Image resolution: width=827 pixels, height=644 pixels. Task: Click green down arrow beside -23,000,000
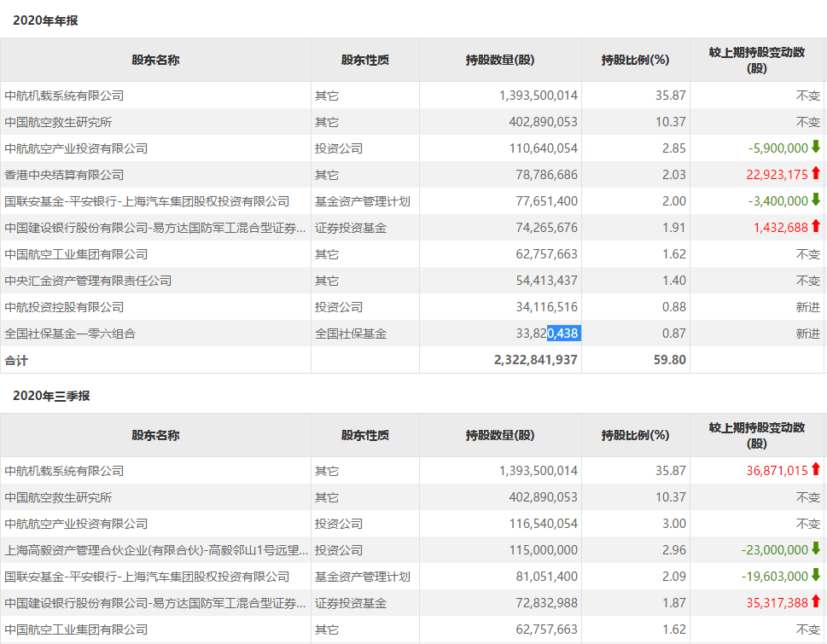pos(815,548)
